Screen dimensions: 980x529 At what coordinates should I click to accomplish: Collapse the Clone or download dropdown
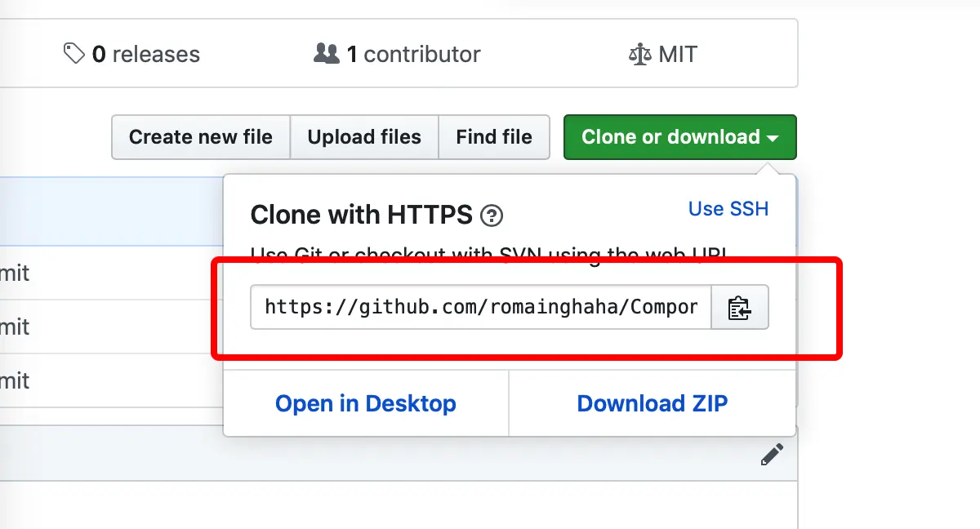(679, 137)
